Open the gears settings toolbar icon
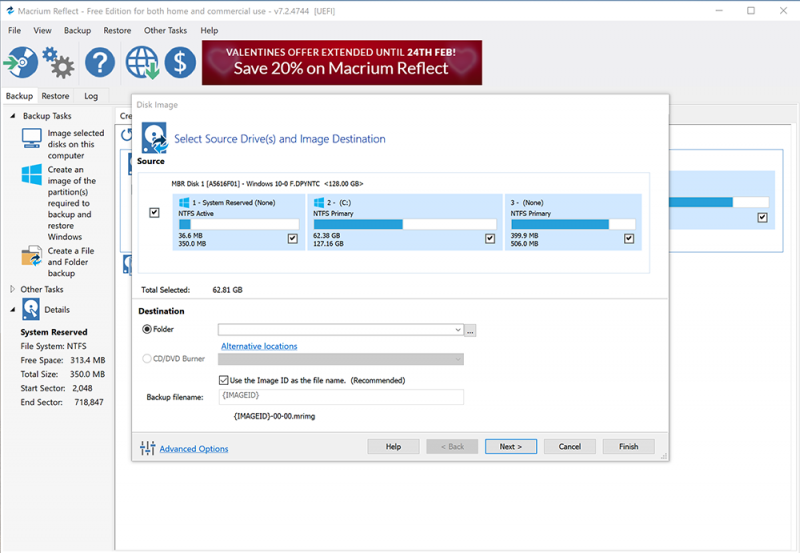800x553 pixels. [x=59, y=66]
